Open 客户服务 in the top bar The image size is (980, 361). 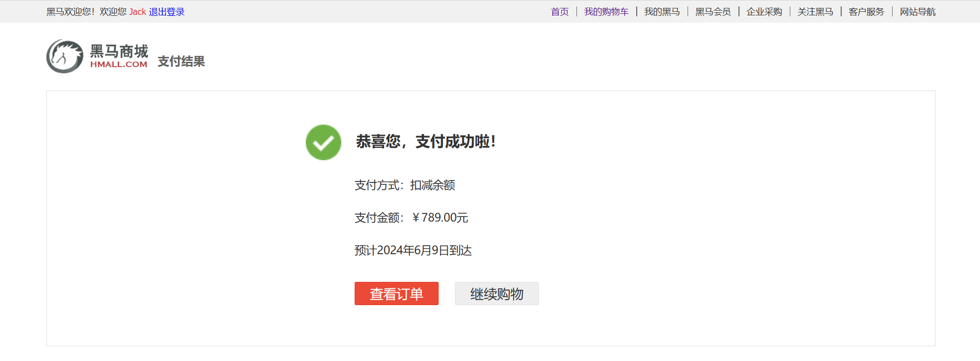(x=866, y=11)
